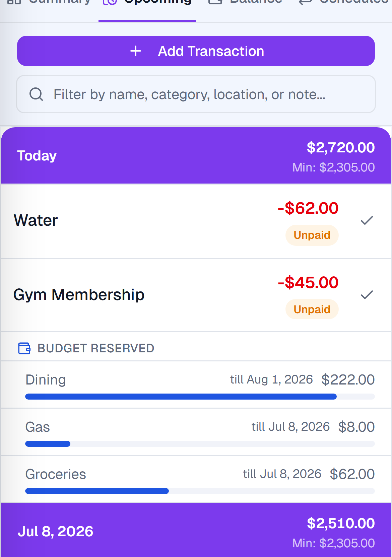Viewport: 392px width, 557px height.
Task: Expand the Today section header
Action: tap(196, 156)
